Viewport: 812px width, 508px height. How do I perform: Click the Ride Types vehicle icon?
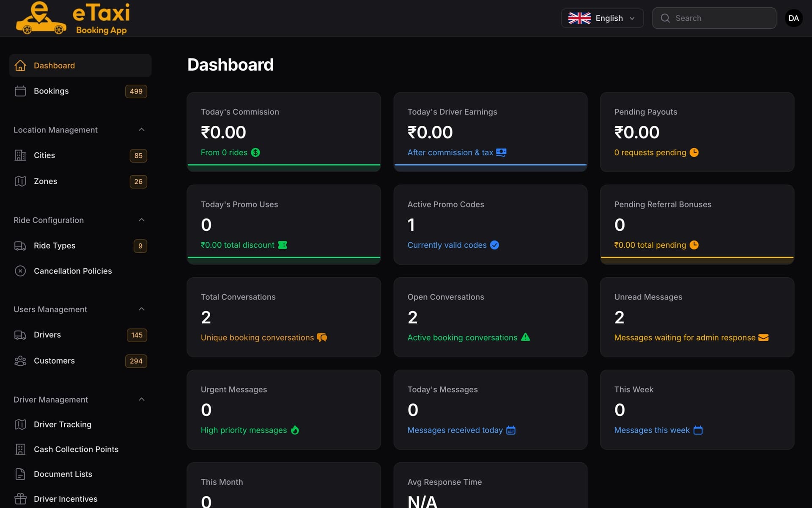[x=20, y=246]
